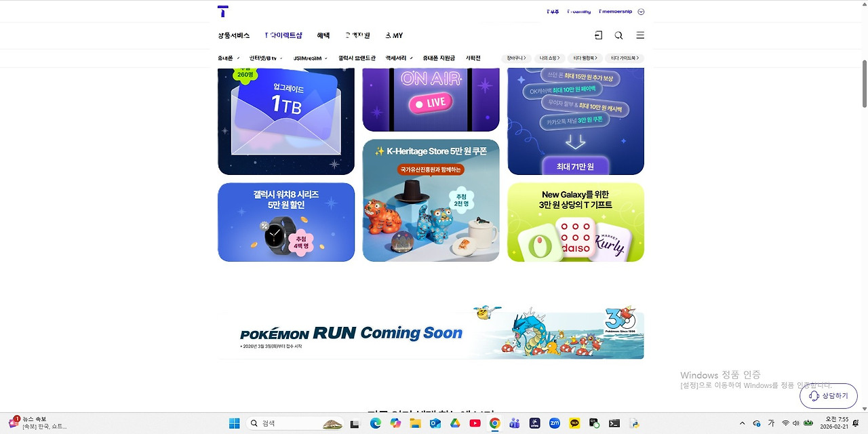Click the T logo home icon
This screenshot has height=434, width=868.
tap(222, 11)
